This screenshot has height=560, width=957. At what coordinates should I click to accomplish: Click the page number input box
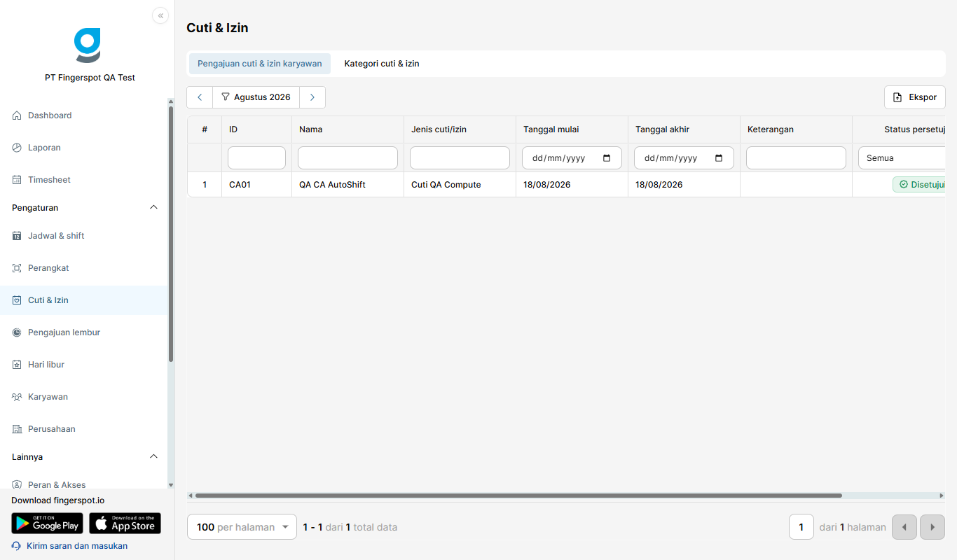[x=801, y=527]
